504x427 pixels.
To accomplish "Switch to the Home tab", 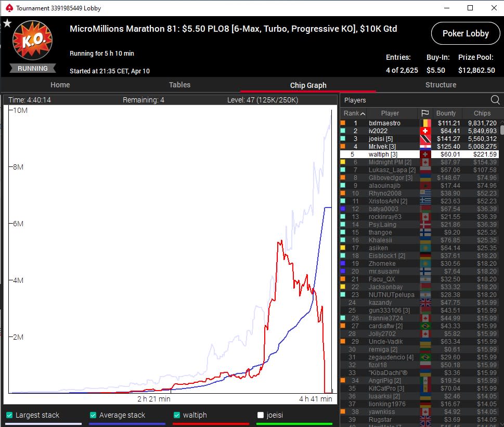I will click(x=60, y=85).
